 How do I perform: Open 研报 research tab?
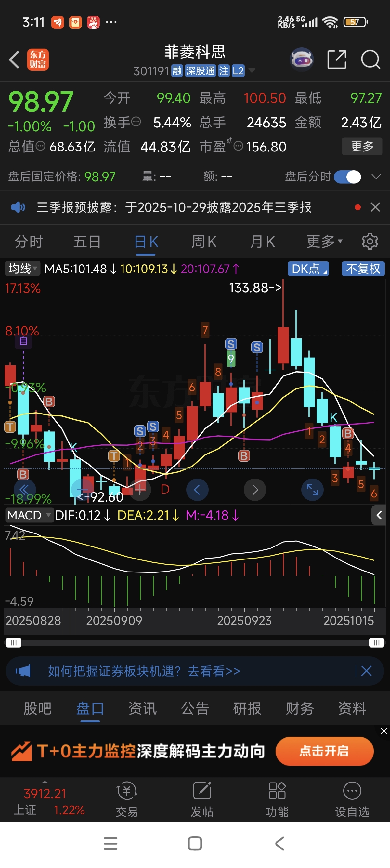point(247,708)
